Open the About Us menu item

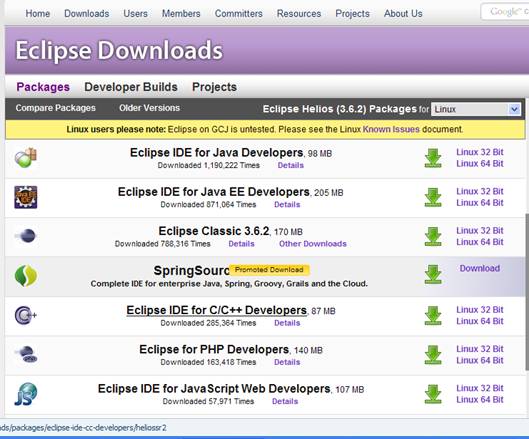(403, 13)
